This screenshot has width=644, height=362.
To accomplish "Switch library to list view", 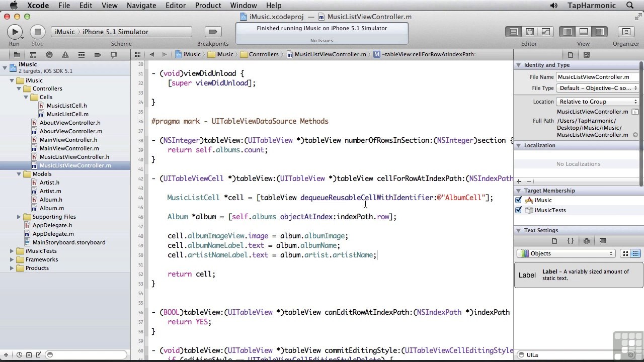I will 635,253.
